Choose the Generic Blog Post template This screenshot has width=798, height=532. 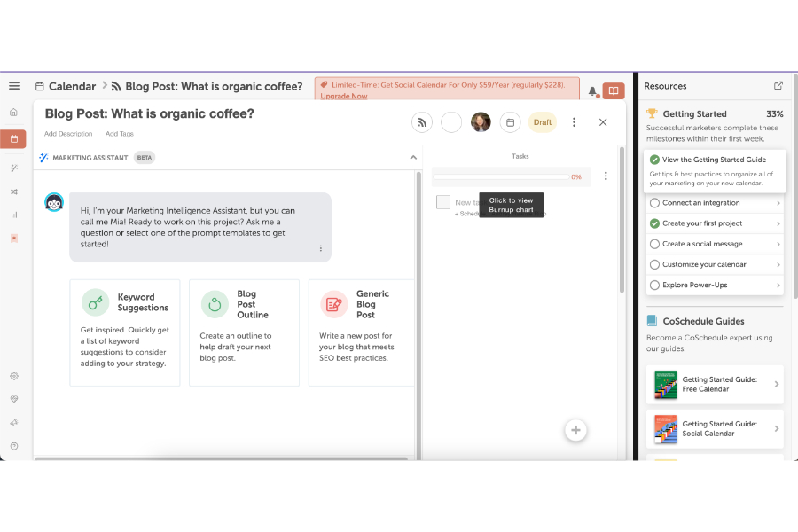click(x=362, y=333)
